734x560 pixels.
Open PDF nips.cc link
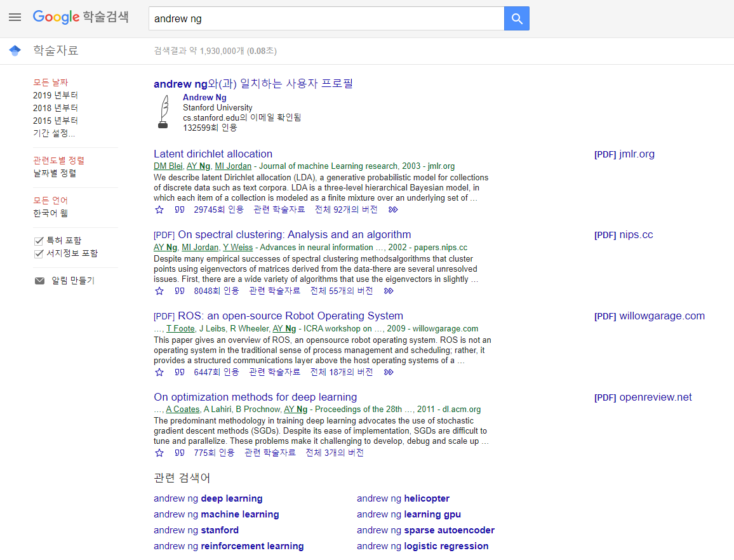(624, 235)
